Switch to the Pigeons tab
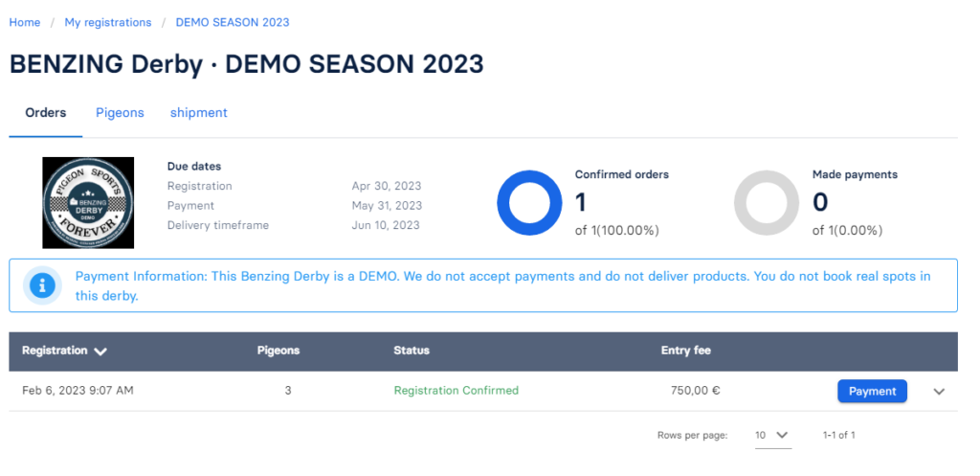This screenshot has width=980, height=476. pos(120,112)
